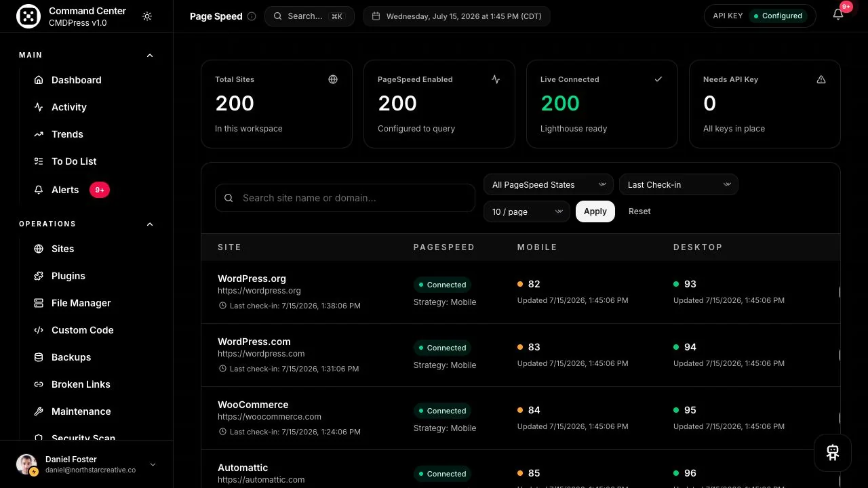This screenshot has height=488, width=868.
Task: Click the WordPress.com site name
Action: point(254,342)
